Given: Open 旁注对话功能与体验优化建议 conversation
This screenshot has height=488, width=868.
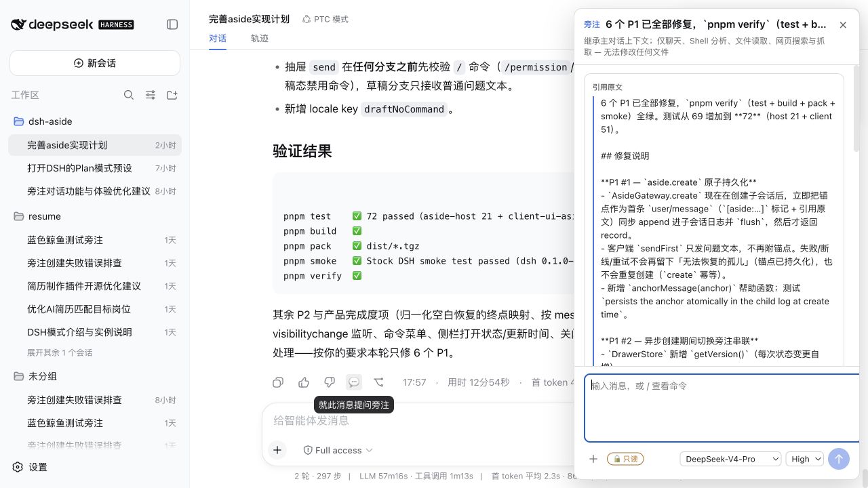Looking at the screenshot, I should [x=95, y=191].
